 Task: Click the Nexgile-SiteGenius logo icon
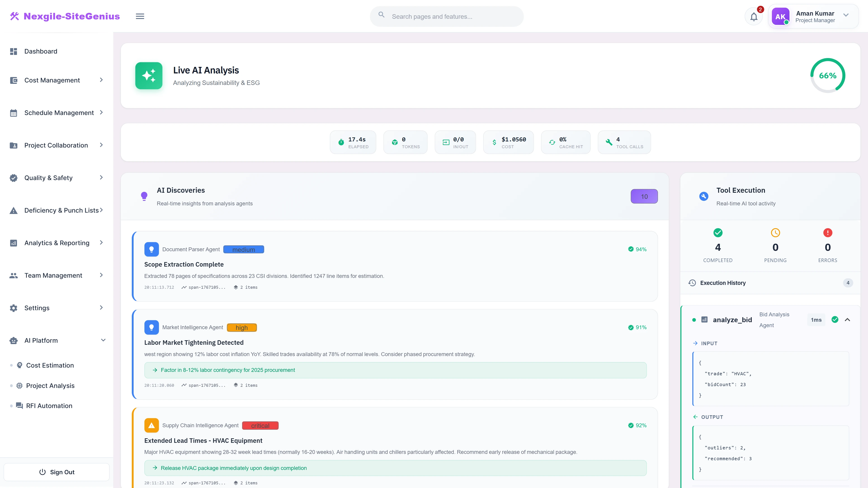click(14, 16)
